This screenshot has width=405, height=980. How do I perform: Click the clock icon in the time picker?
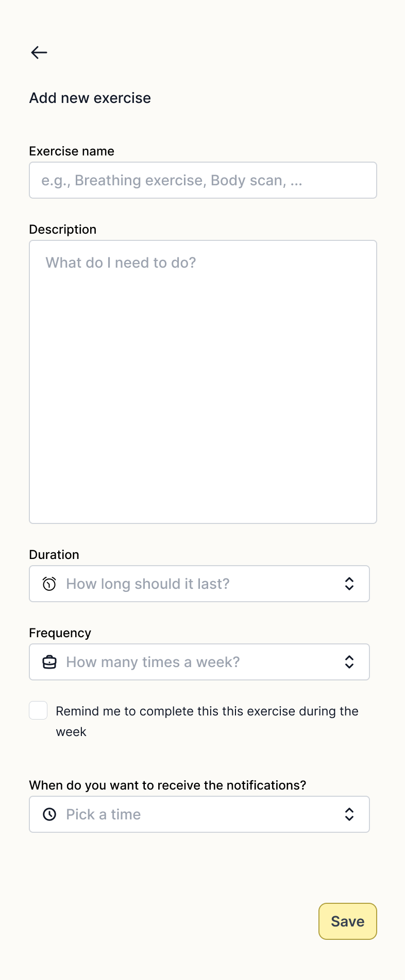[49, 814]
